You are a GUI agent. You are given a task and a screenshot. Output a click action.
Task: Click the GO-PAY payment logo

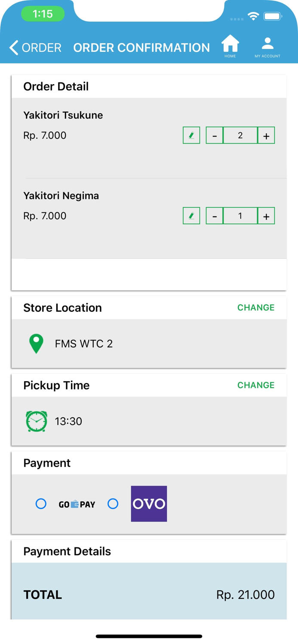[x=77, y=504]
